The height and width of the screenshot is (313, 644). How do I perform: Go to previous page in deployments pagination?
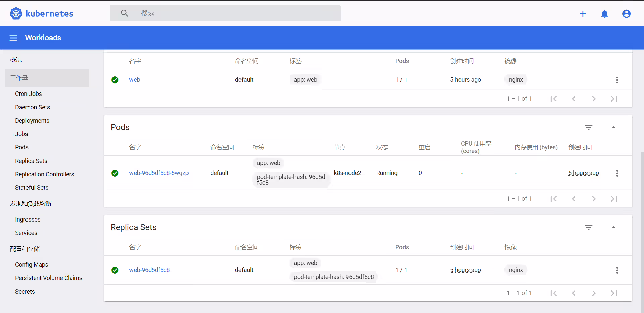574,99
